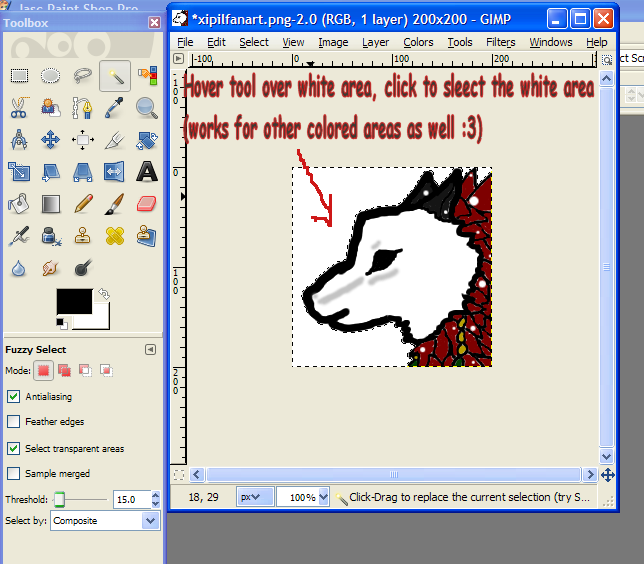Image resolution: width=644 pixels, height=564 pixels.
Task: Toggle Quick Mask at canvas bottom-left
Action: click(179, 475)
